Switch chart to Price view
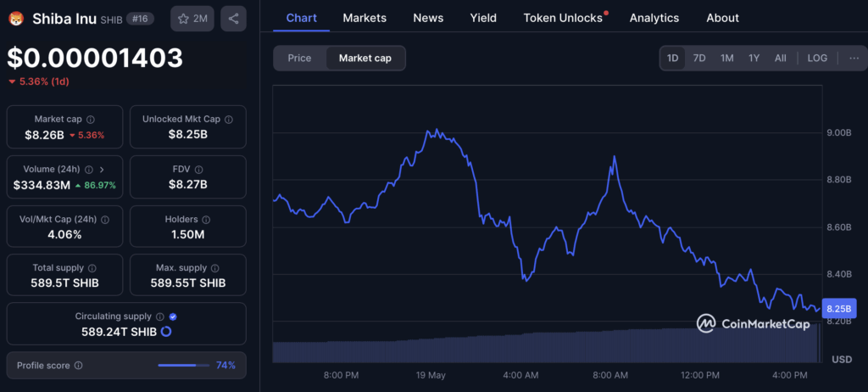The height and width of the screenshot is (392, 868). (x=299, y=59)
